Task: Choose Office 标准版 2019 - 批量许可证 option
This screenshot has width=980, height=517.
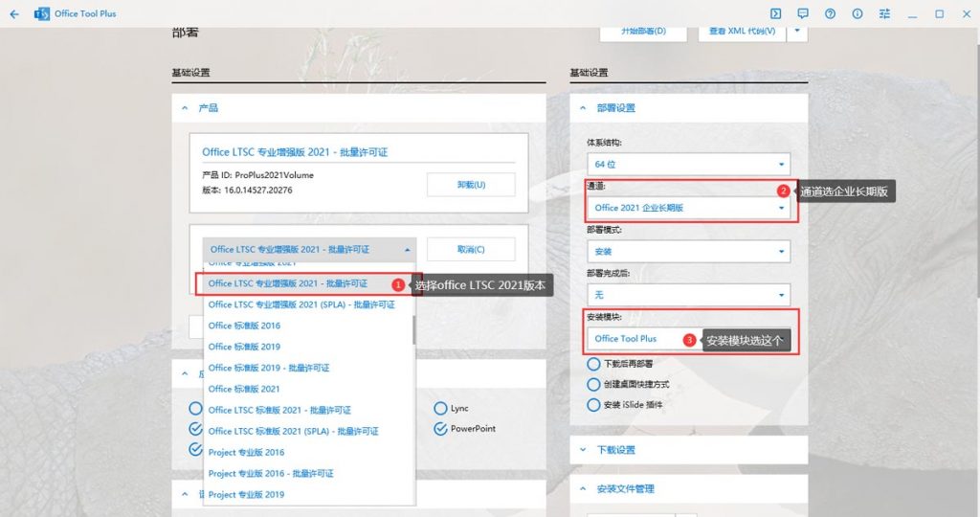Action: (x=309, y=368)
